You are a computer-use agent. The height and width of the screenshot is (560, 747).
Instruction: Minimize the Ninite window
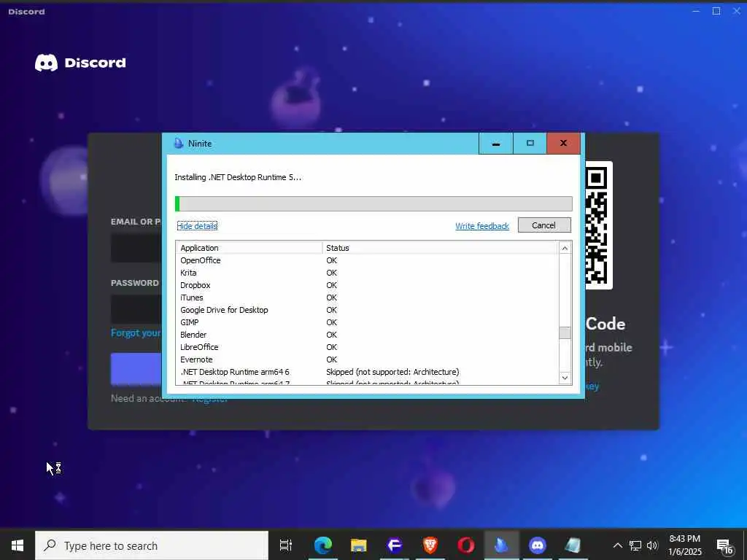[x=495, y=144]
